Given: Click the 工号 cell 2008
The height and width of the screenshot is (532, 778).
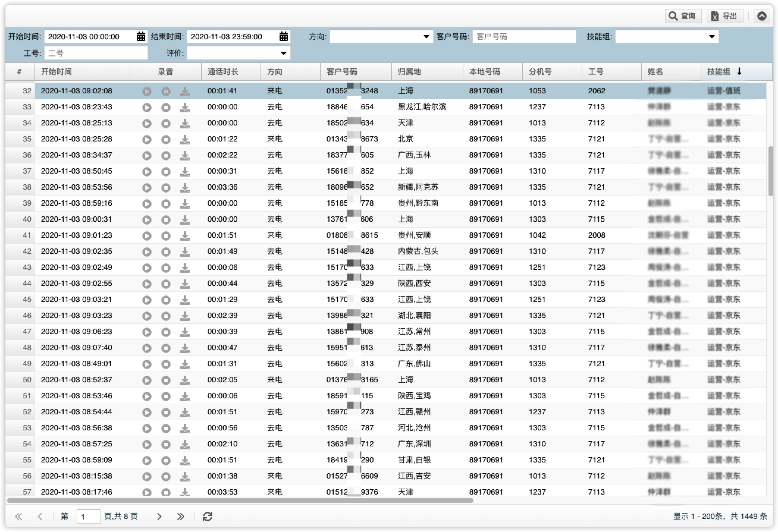Looking at the screenshot, I should pyautogui.click(x=597, y=236).
